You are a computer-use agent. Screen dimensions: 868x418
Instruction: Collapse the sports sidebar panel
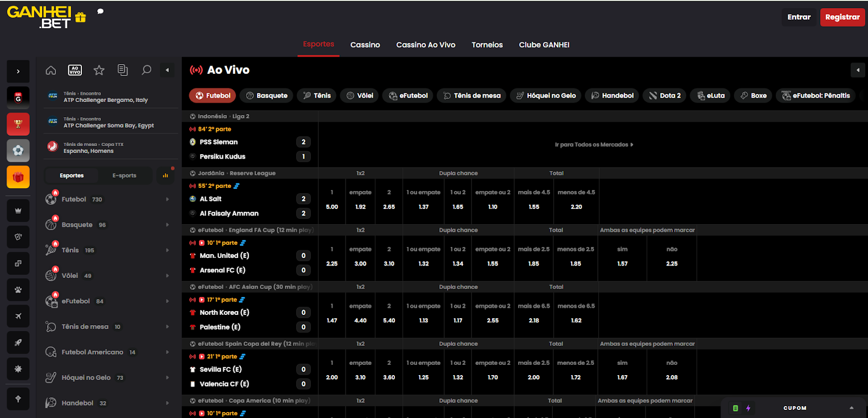[x=167, y=70]
